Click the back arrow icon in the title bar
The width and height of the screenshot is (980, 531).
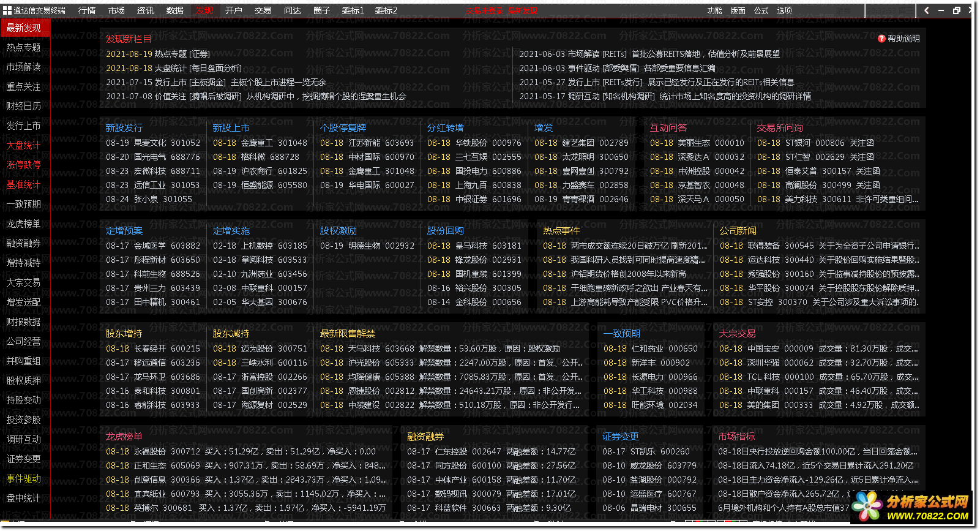(927, 10)
